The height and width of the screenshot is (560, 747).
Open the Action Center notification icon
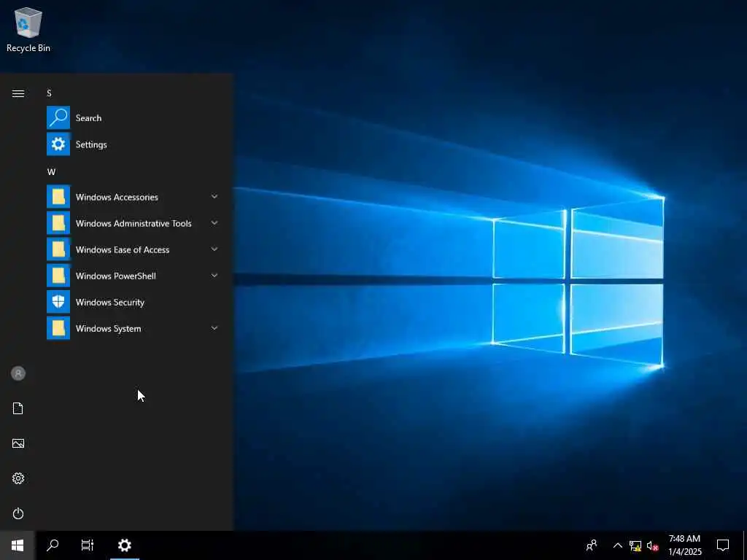coord(723,545)
